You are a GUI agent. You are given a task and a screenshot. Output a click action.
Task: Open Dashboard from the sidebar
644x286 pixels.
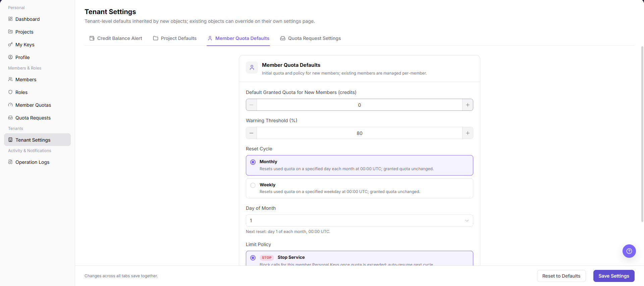37,19
